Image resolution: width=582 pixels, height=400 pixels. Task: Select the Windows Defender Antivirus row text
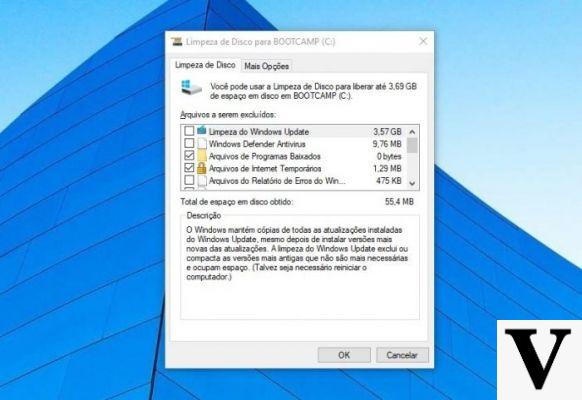point(257,144)
